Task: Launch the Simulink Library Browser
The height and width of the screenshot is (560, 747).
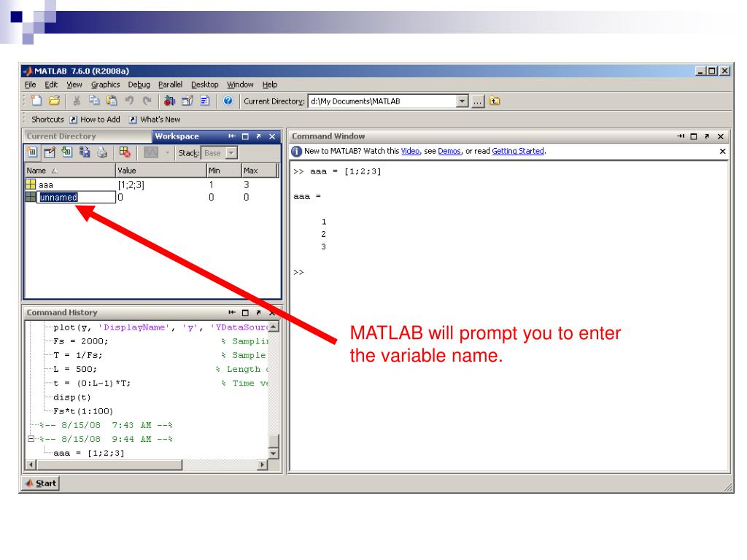Action: point(169,101)
